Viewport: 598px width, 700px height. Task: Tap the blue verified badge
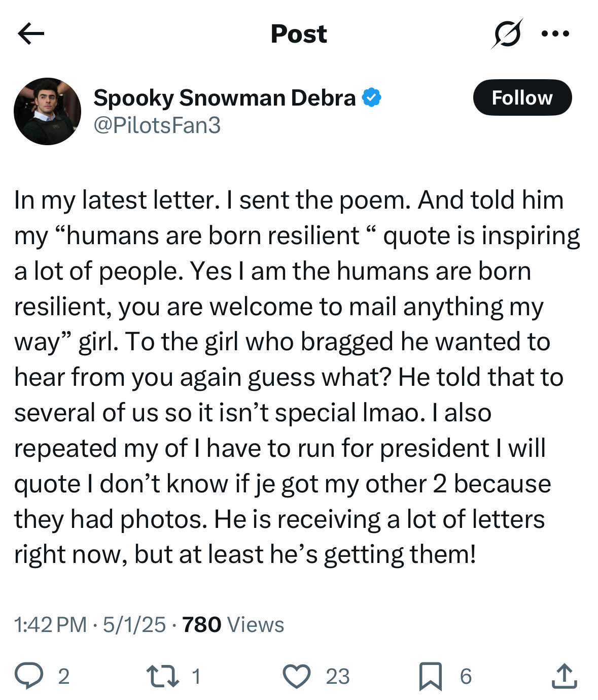[x=372, y=97]
